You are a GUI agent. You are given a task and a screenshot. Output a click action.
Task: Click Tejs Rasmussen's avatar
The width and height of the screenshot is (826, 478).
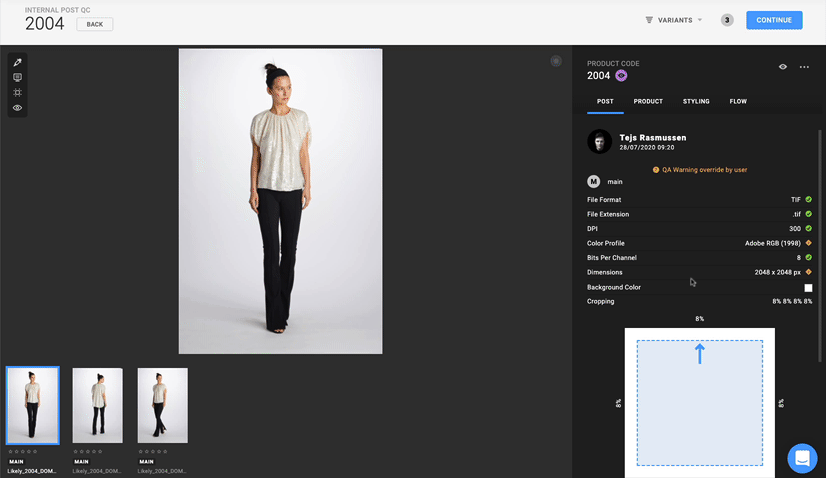click(599, 142)
